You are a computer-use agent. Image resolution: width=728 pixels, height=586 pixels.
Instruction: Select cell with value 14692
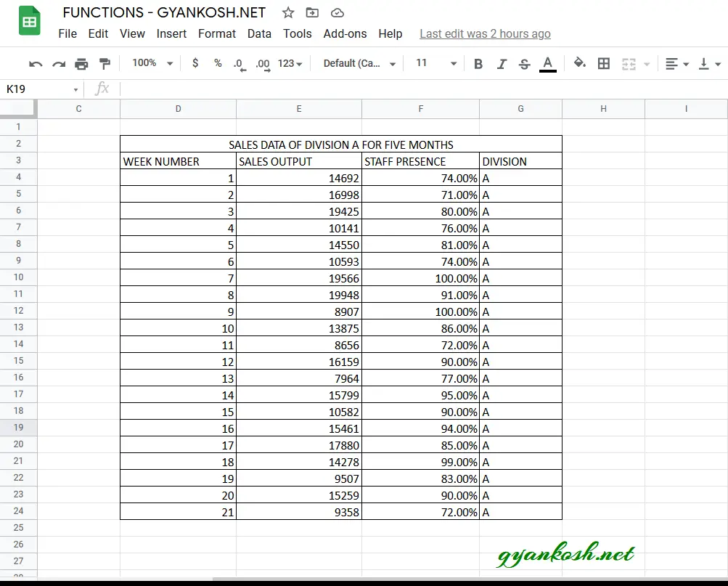coord(299,178)
